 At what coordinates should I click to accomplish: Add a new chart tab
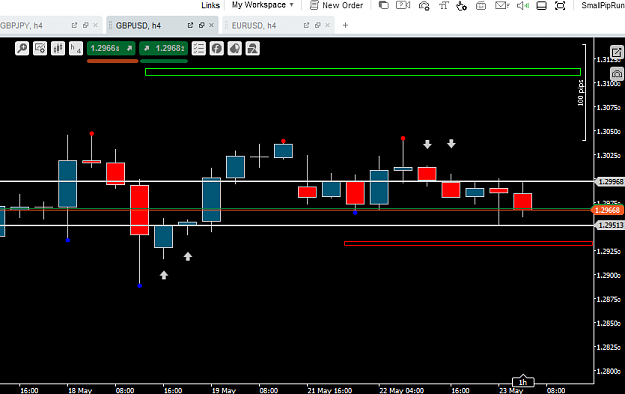click(345, 25)
